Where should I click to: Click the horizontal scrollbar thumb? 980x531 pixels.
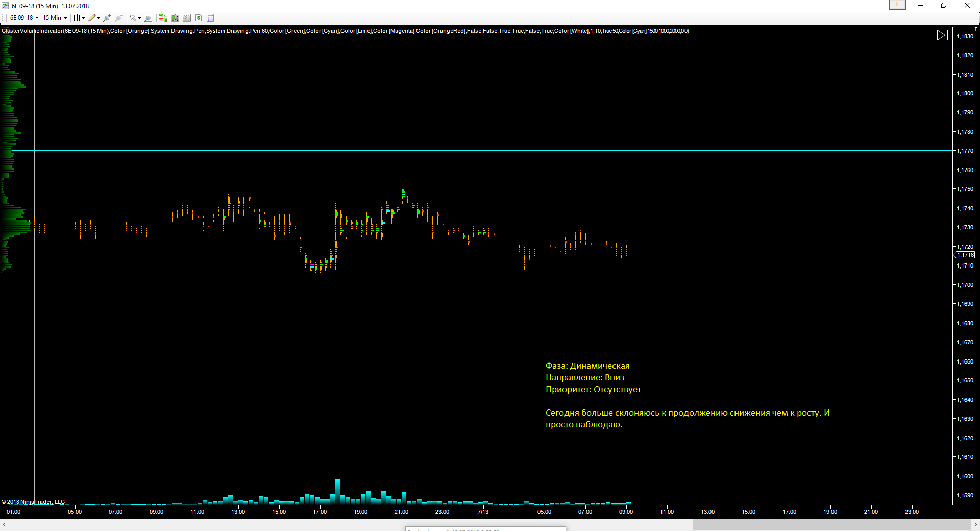click(831, 524)
